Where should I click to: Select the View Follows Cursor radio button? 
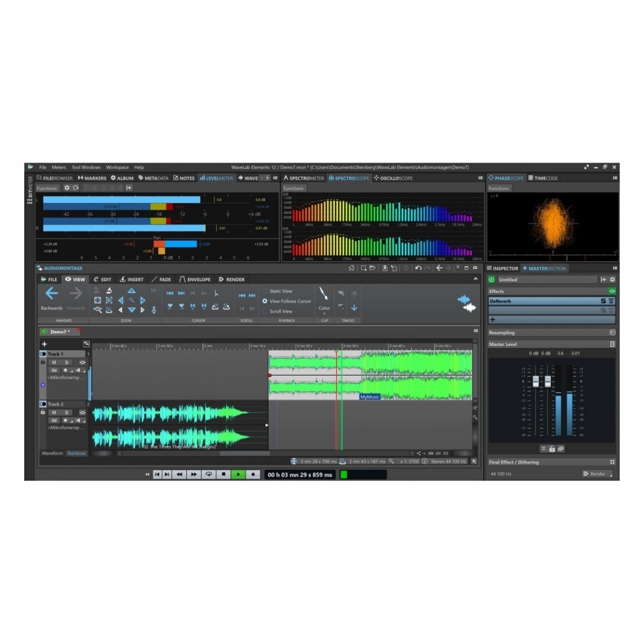[x=266, y=301]
